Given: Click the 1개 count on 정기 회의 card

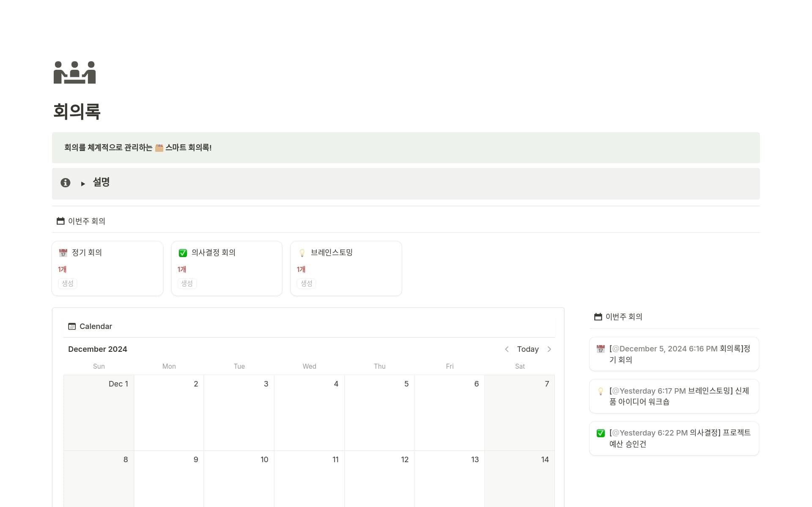Looking at the screenshot, I should (x=62, y=269).
